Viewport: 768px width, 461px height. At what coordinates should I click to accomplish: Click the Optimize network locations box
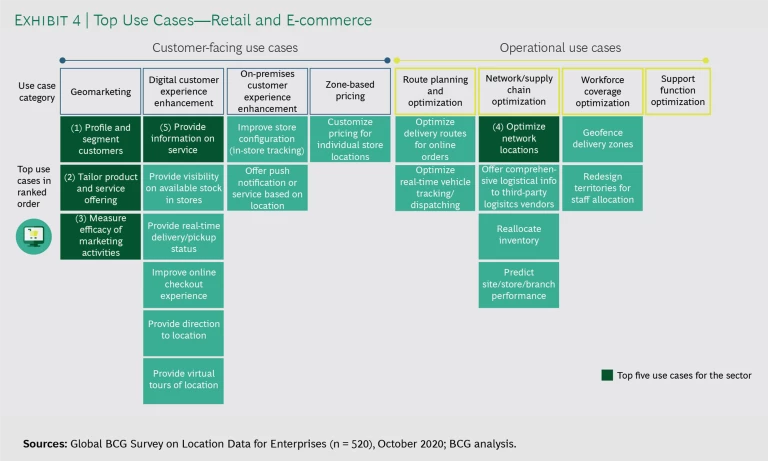click(x=518, y=139)
